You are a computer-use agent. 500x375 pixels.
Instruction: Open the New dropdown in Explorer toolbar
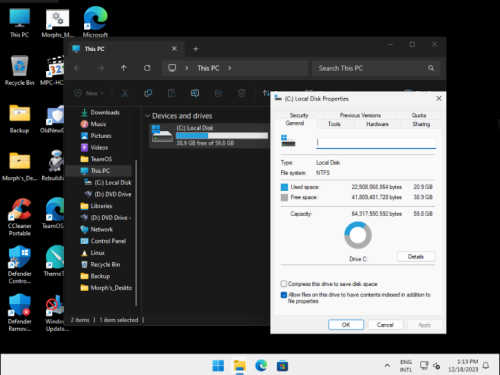tap(89, 93)
